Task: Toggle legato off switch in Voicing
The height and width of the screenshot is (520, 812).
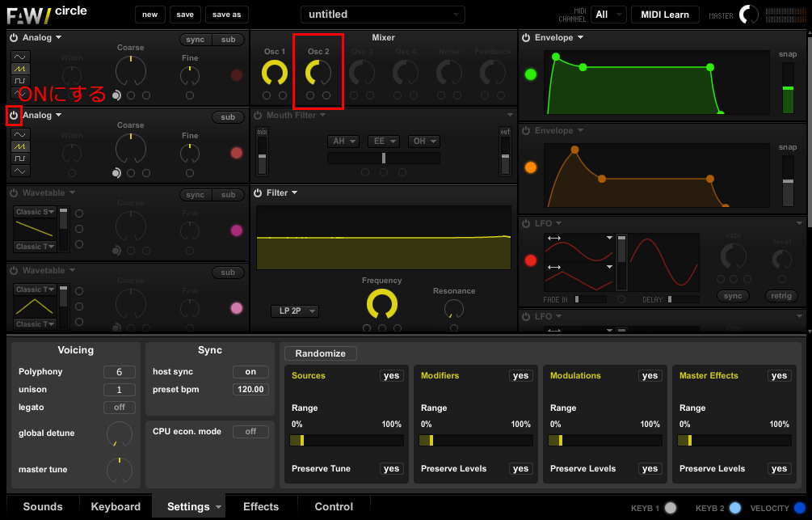Action: [119, 408]
